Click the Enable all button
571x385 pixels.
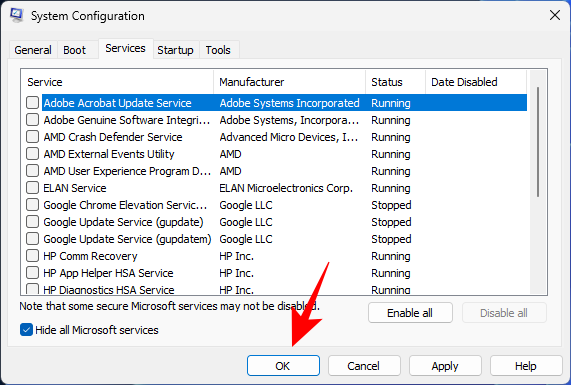tap(410, 313)
